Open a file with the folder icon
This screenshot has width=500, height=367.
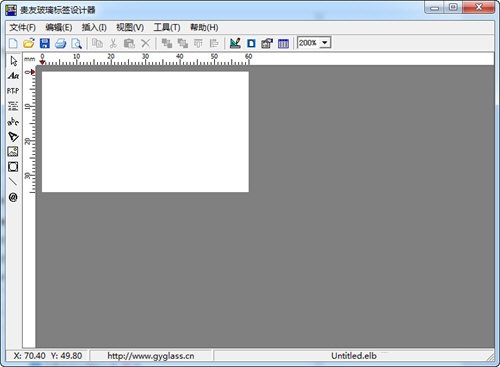click(29, 43)
